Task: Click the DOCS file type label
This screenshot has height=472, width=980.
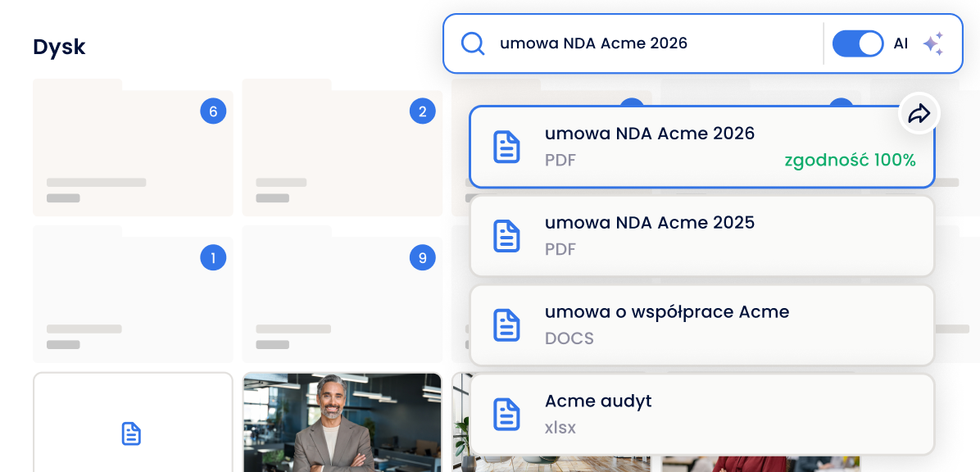Action: pos(569,338)
